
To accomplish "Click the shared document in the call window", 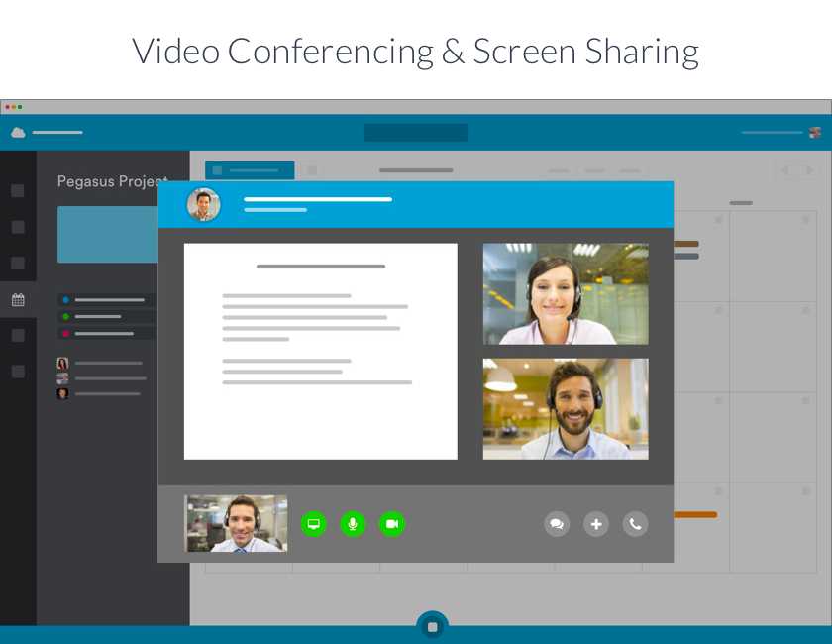I will (x=320, y=351).
